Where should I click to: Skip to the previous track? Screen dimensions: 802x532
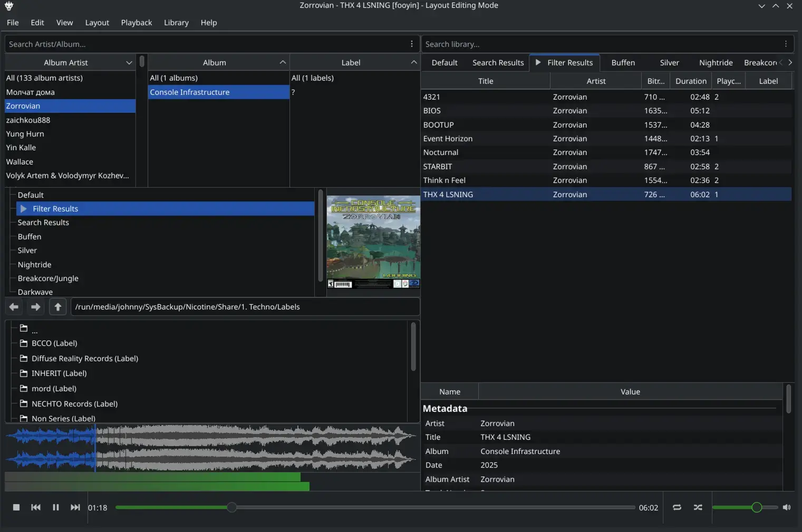[x=36, y=507]
